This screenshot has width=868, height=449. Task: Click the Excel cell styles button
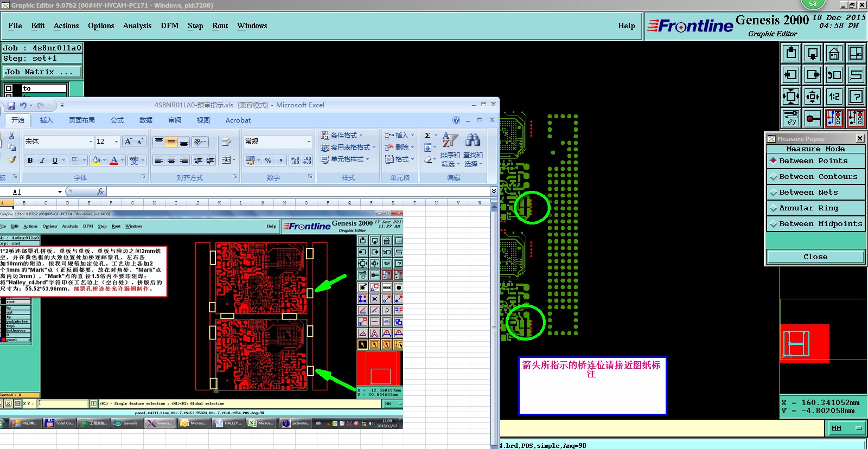(x=345, y=159)
